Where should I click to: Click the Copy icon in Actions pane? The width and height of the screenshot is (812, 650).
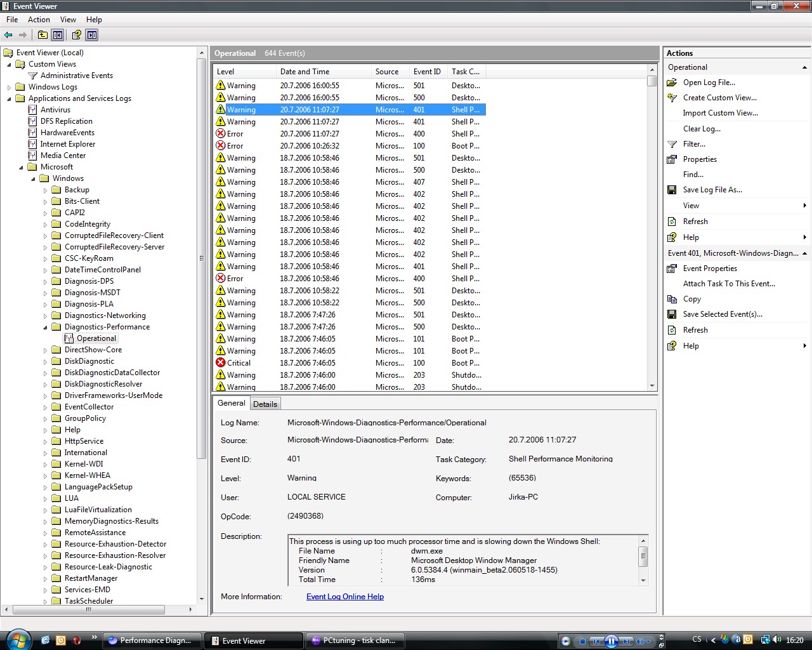(x=672, y=299)
